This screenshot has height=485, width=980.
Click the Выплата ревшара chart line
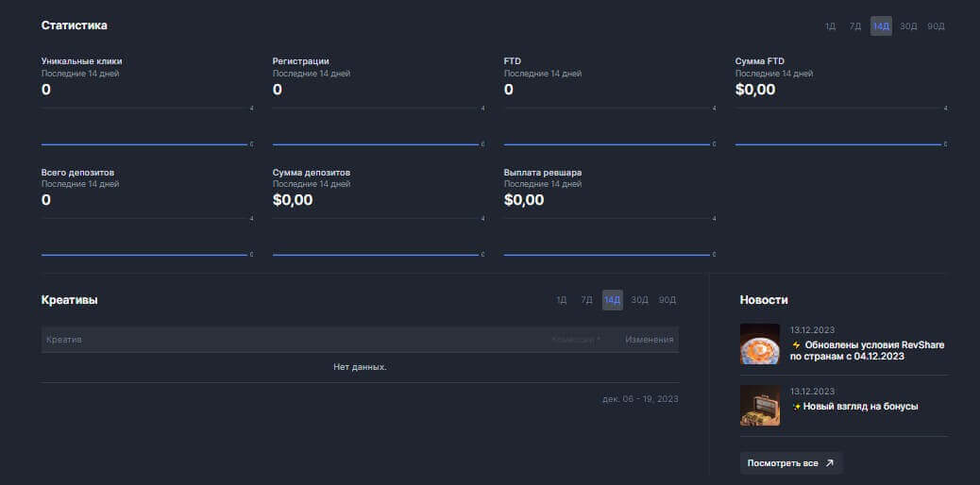(606, 255)
